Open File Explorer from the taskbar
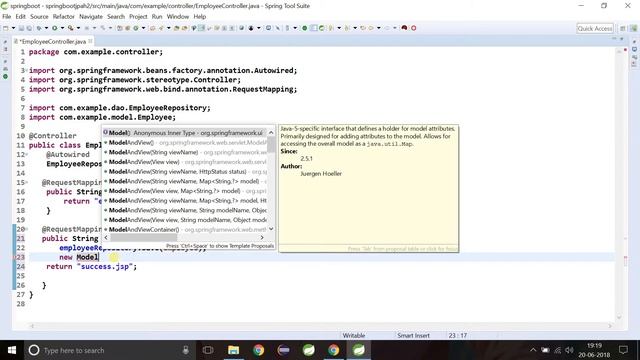Image resolution: width=640 pixels, height=360 pixels. click(233, 350)
